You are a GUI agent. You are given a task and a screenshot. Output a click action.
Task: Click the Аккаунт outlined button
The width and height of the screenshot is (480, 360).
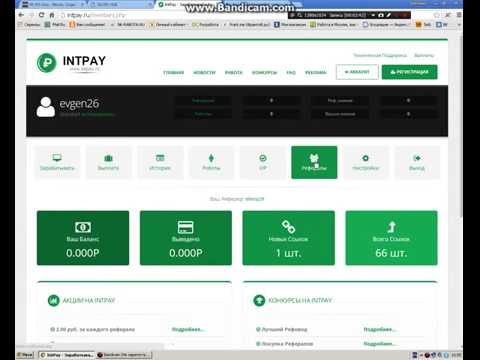click(x=357, y=72)
